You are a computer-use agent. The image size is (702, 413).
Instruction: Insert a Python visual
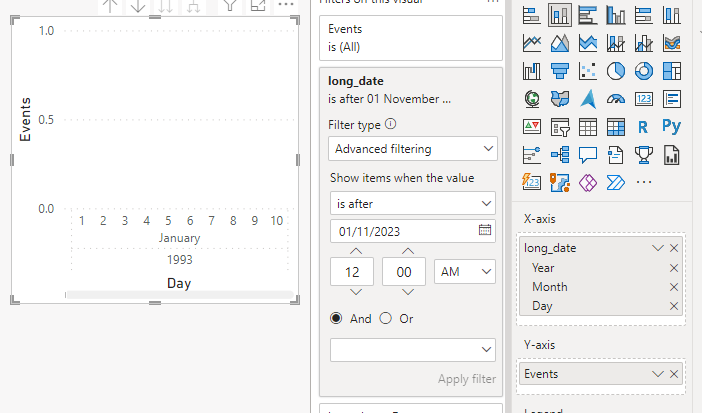click(672, 127)
